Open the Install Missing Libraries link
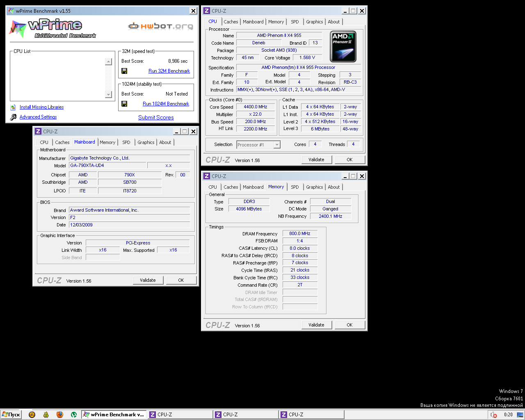 42,107
